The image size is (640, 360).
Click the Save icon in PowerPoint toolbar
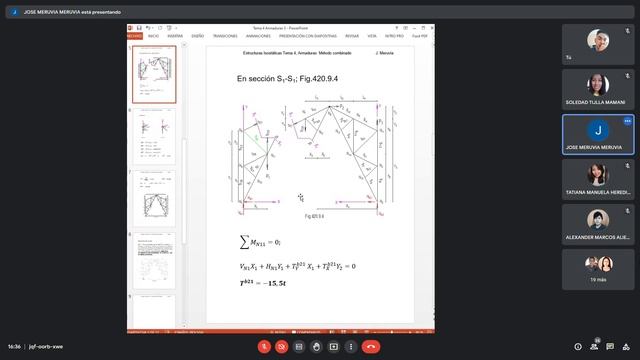[139, 28]
